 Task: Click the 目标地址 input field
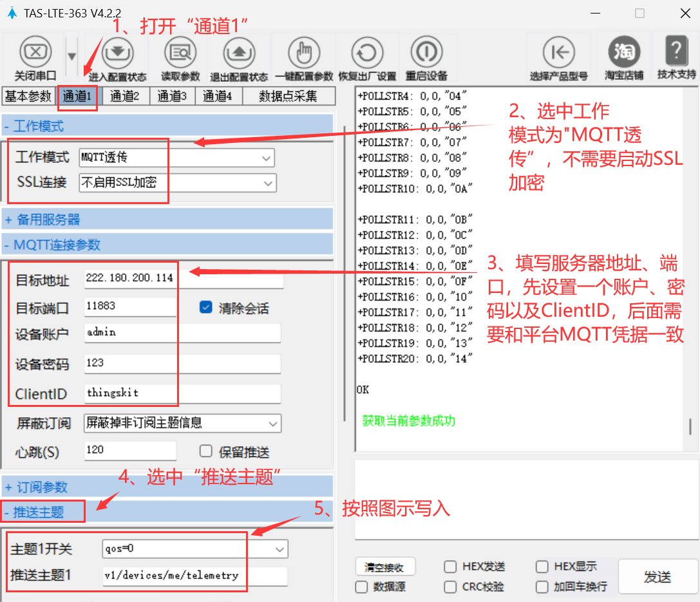pos(184,278)
